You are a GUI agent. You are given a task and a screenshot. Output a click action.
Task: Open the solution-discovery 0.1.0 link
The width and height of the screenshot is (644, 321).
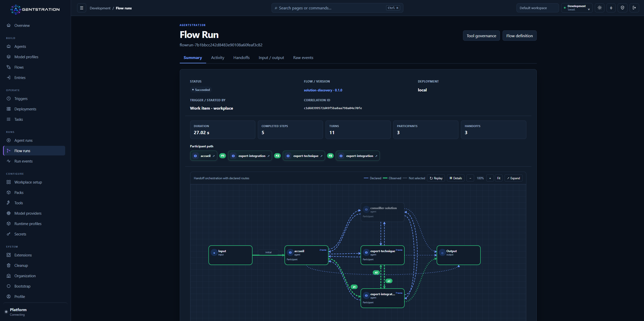pyautogui.click(x=323, y=90)
